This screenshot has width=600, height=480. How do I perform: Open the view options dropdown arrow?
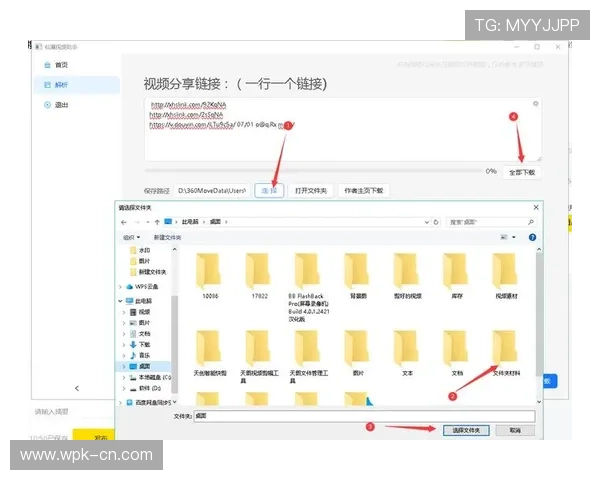[514, 237]
